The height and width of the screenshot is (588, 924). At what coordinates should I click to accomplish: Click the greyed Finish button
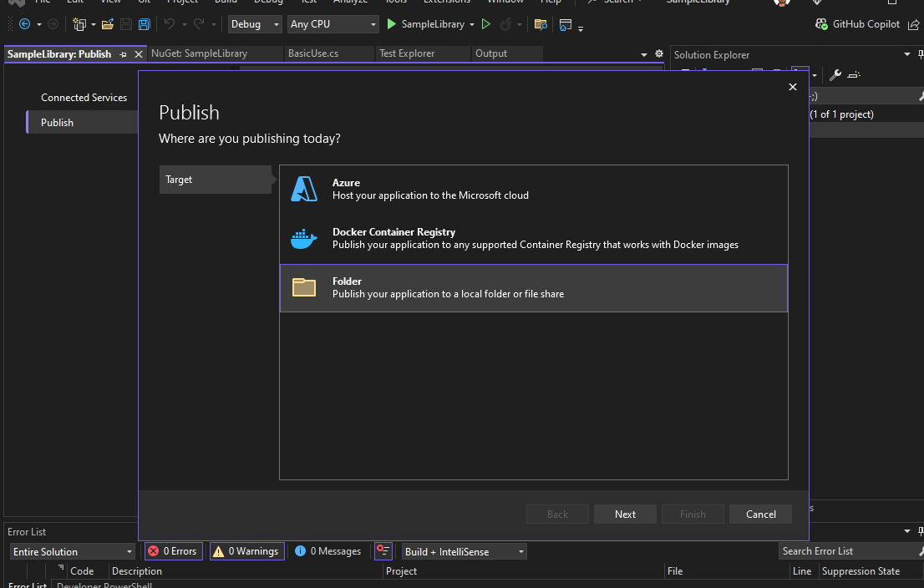(x=693, y=514)
